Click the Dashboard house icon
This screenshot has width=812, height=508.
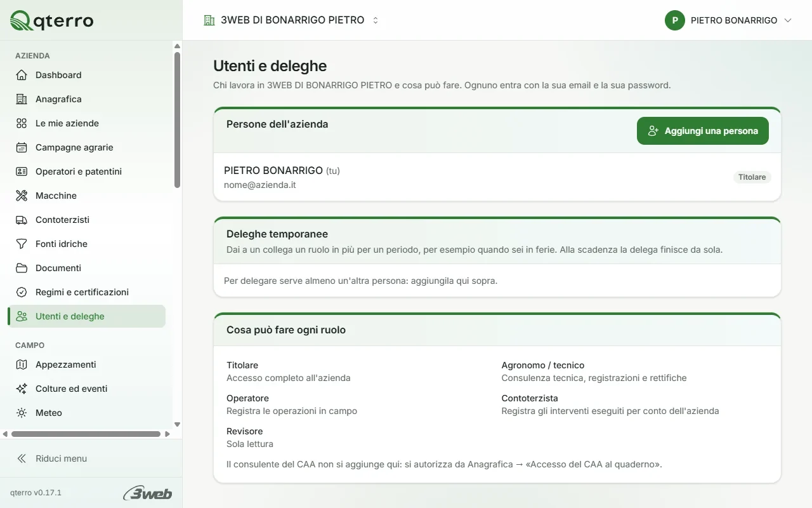click(22, 75)
